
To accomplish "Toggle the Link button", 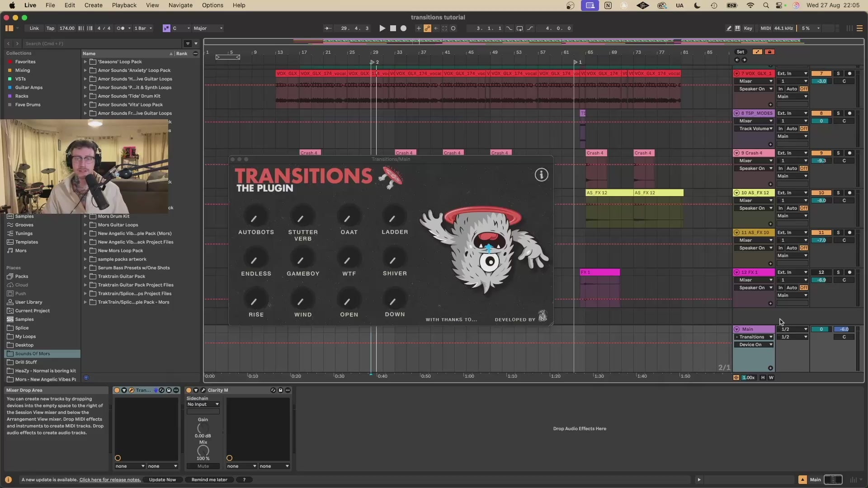I will pyautogui.click(x=34, y=28).
